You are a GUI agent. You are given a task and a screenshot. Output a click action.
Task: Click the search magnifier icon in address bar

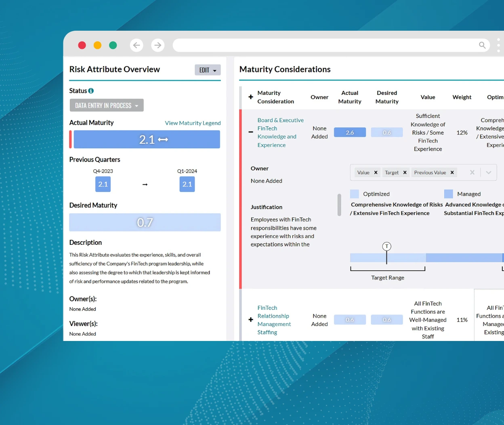click(482, 45)
